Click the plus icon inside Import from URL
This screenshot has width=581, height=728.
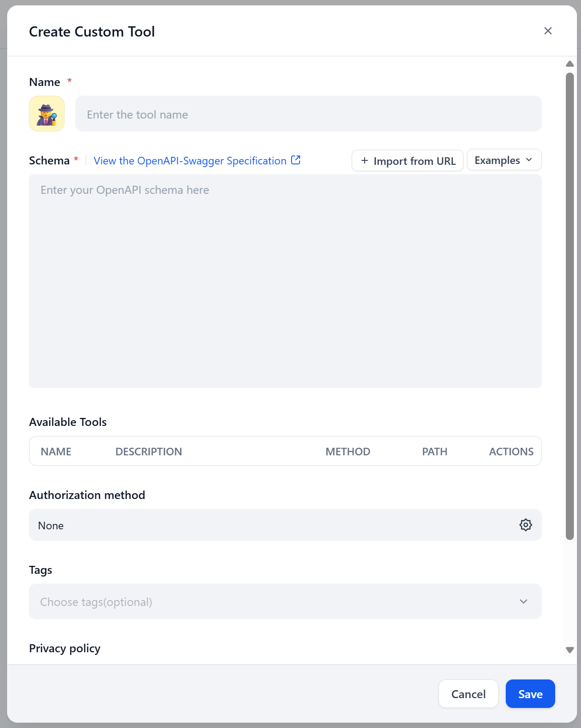tap(364, 160)
